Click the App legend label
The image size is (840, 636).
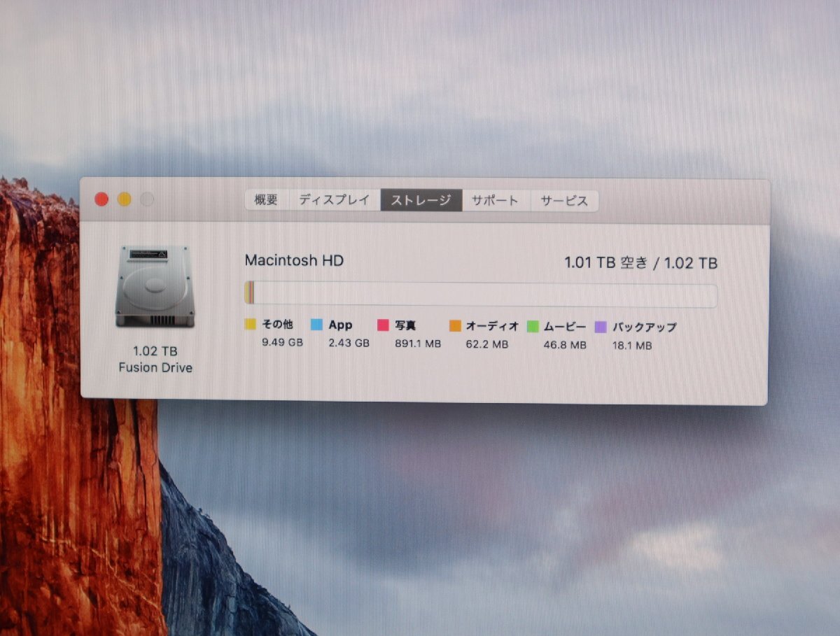(340, 325)
